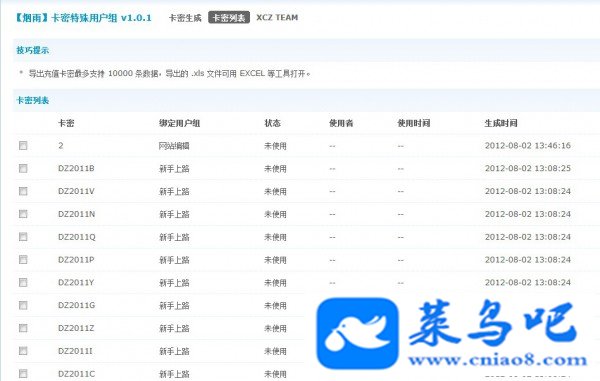Toggle the DZ2011I row checkbox

[x=23, y=351]
